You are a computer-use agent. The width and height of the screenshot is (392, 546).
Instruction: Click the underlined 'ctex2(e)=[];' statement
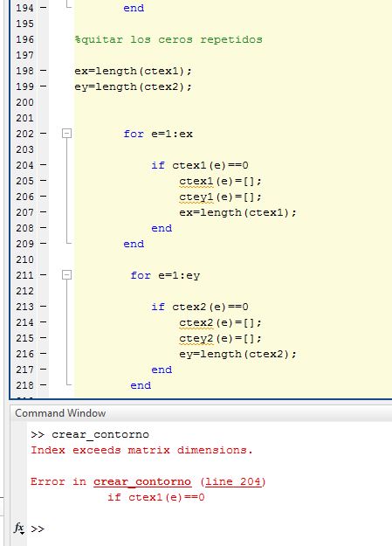pyautogui.click(x=220, y=322)
